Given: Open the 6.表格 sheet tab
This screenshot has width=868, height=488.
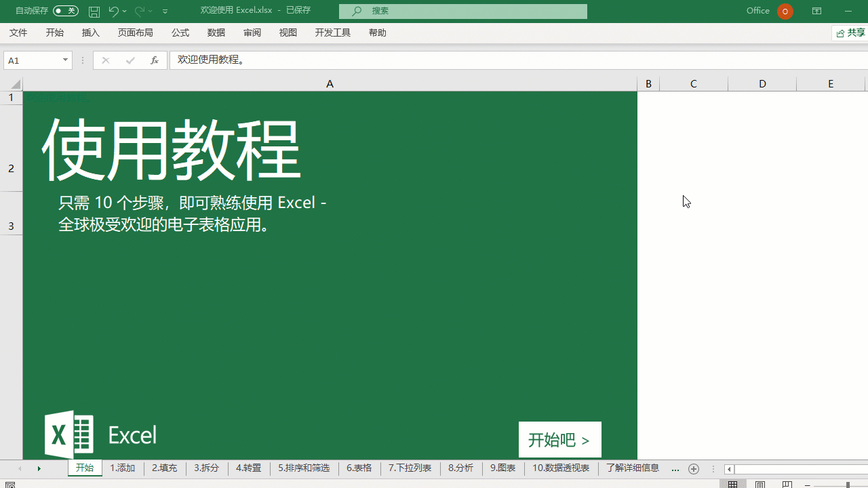Looking at the screenshot, I should tap(359, 468).
